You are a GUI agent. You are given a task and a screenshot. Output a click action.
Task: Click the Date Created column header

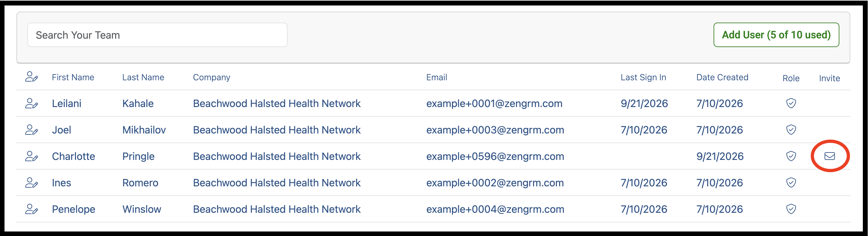coord(722,77)
